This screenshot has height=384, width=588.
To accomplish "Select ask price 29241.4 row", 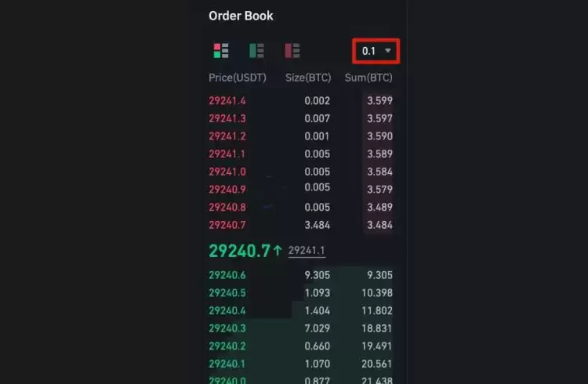I will pyautogui.click(x=227, y=101).
